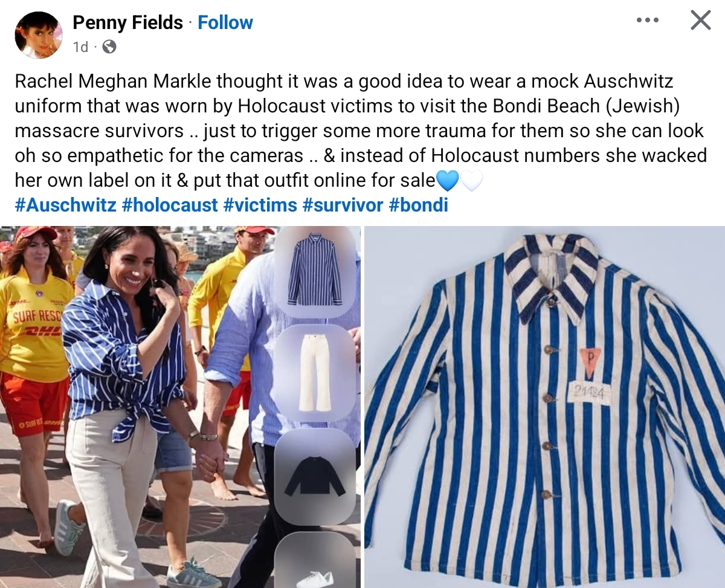
Task: Select the navy jacket product thumbnail
Action: (x=315, y=476)
